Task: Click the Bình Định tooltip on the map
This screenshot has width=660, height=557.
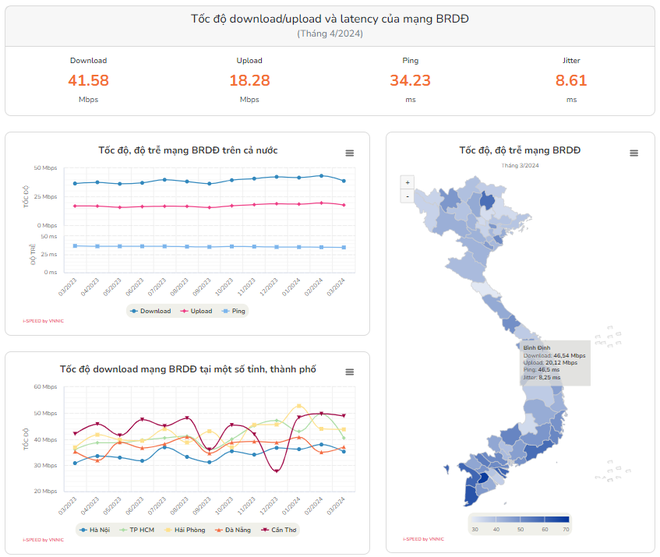Action: pyautogui.click(x=554, y=364)
